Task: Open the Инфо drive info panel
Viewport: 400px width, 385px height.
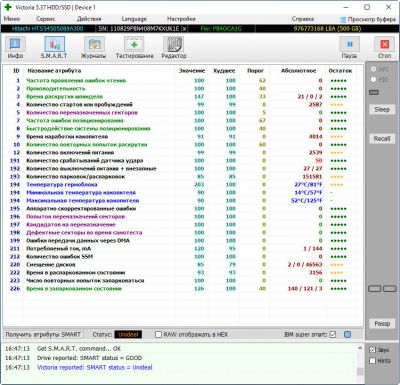Action: point(15,48)
